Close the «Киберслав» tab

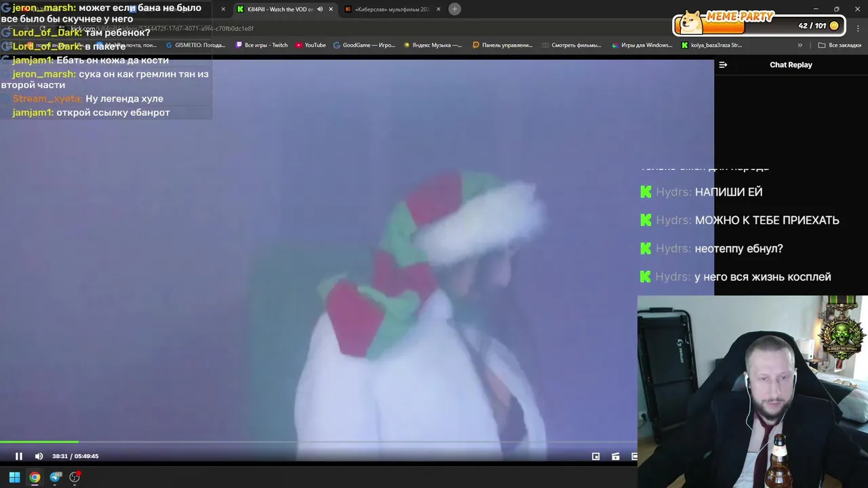click(438, 9)
